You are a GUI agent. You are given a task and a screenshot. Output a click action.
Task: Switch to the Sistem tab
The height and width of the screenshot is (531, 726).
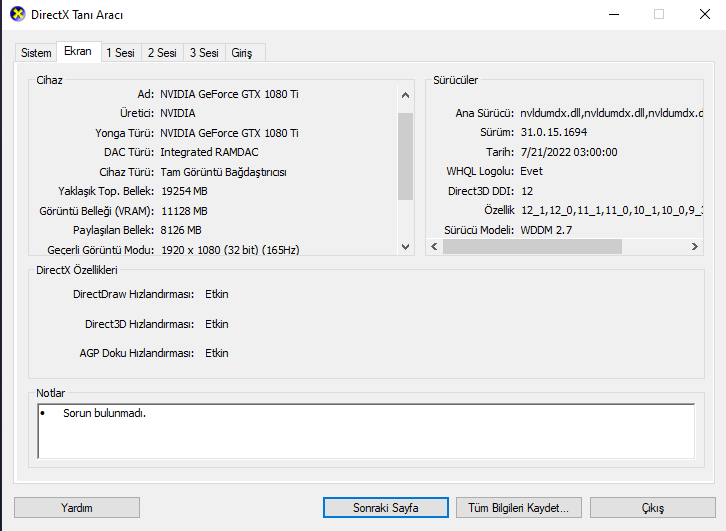(x=36, y=53)
